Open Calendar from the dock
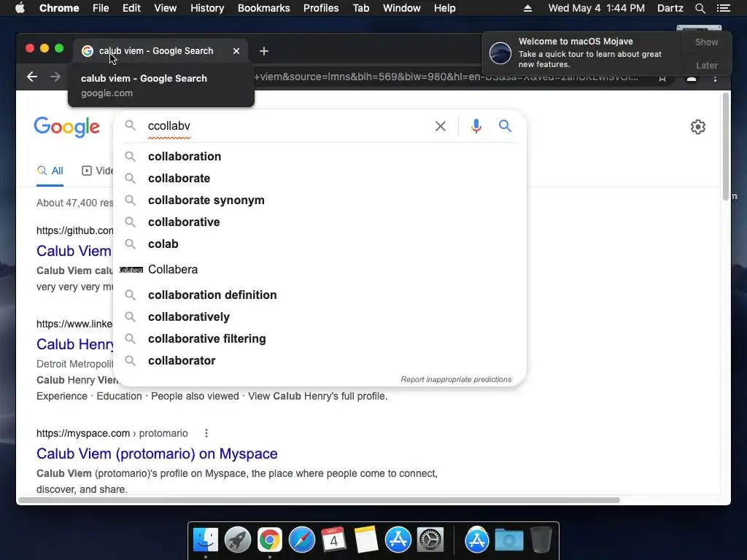This screenshot has width=747, height=560. 333,540
